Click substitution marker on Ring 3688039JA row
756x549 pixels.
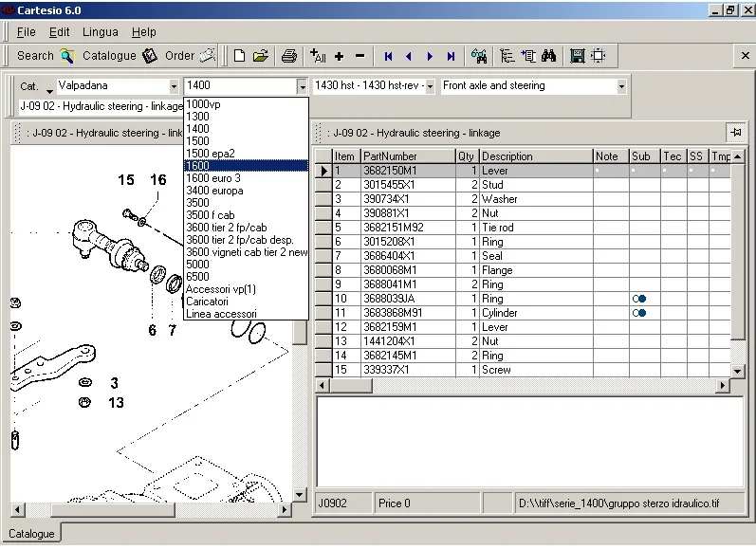click(x=639, y=299)
